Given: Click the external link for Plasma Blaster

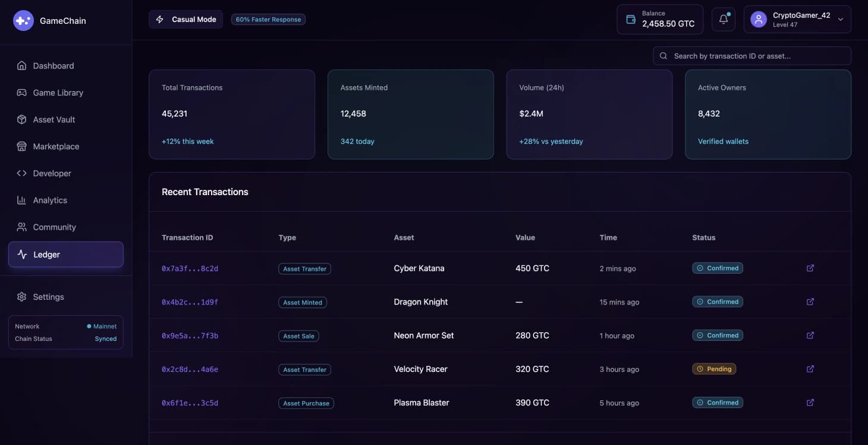Looking at the screenshot, I should pos(810,402).
